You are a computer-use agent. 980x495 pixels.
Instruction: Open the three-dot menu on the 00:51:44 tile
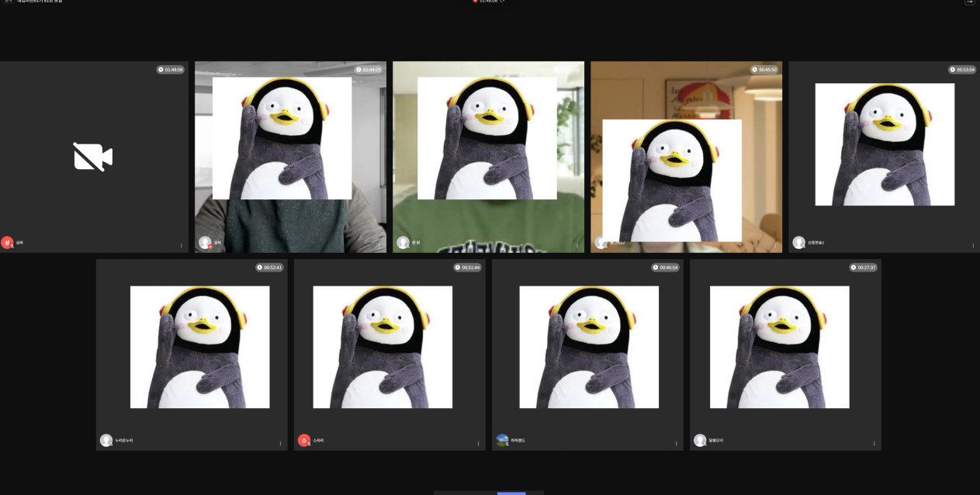(478, 443)
